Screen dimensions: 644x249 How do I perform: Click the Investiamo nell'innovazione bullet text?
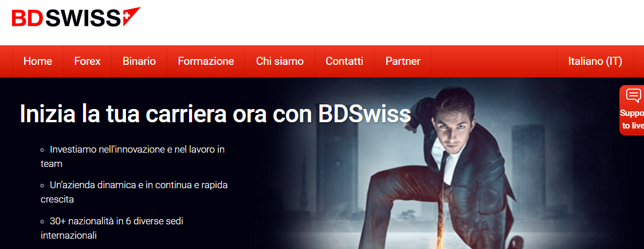click(133, 157)
